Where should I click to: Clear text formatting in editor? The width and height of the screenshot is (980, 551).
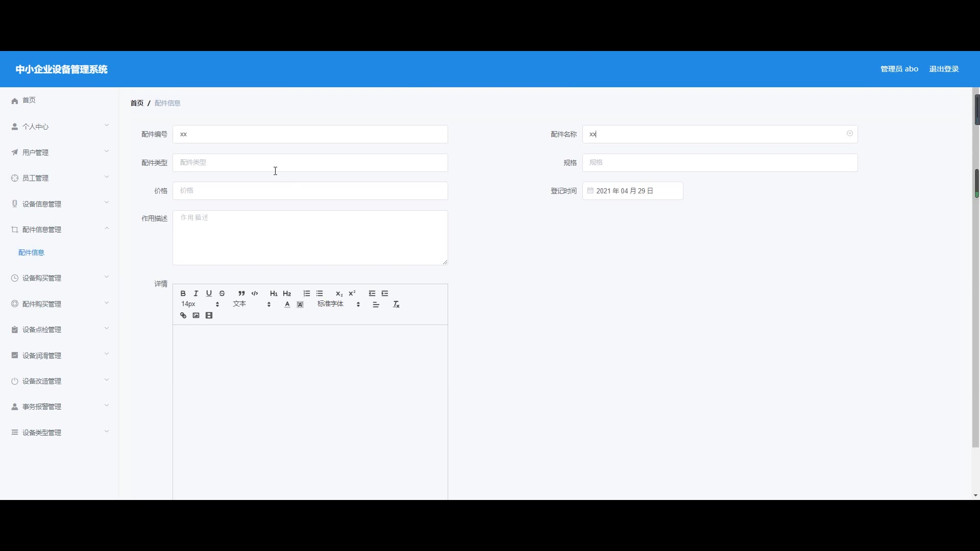click(396, 305)
